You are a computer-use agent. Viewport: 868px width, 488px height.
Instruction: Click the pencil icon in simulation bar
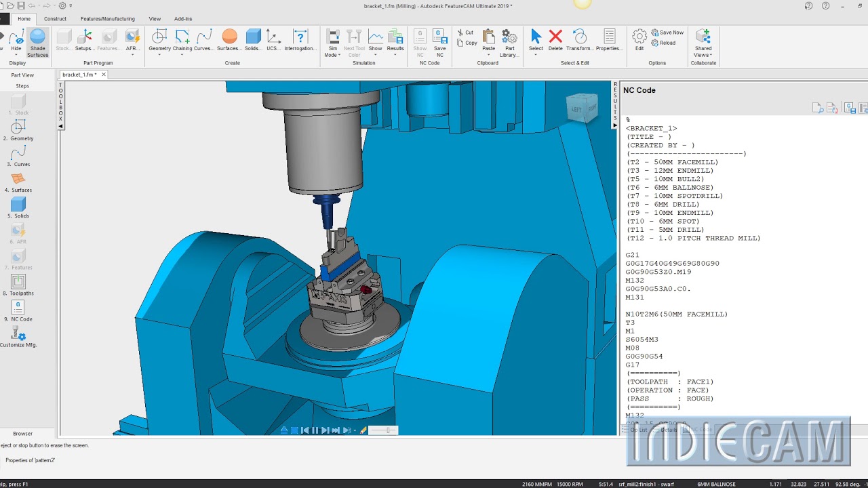(x=363, y=430)
